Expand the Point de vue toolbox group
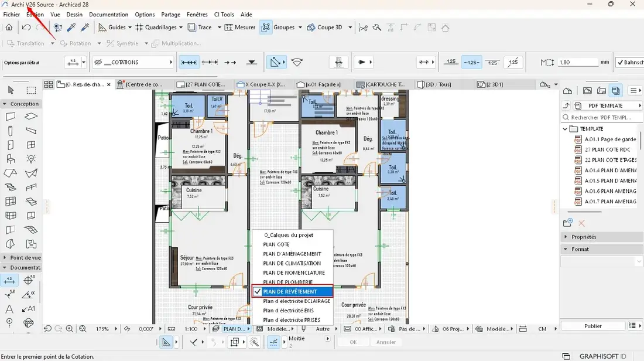 [5, 258]
